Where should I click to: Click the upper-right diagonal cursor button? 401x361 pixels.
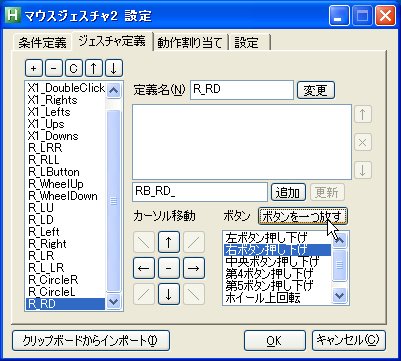click(194, 242)
